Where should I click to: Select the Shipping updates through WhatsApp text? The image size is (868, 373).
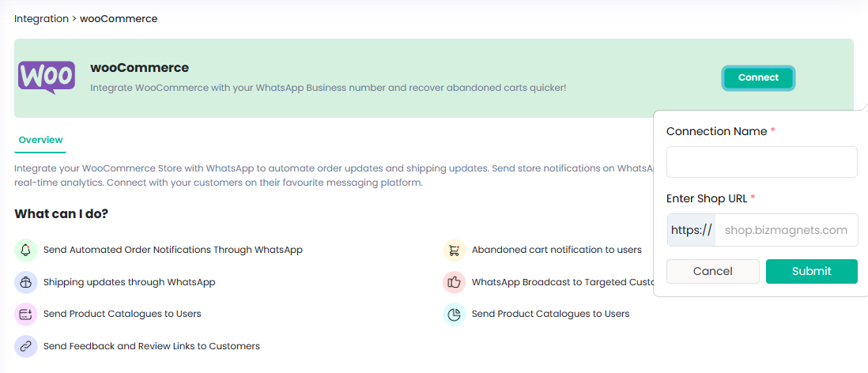click(x=129, y=282)
